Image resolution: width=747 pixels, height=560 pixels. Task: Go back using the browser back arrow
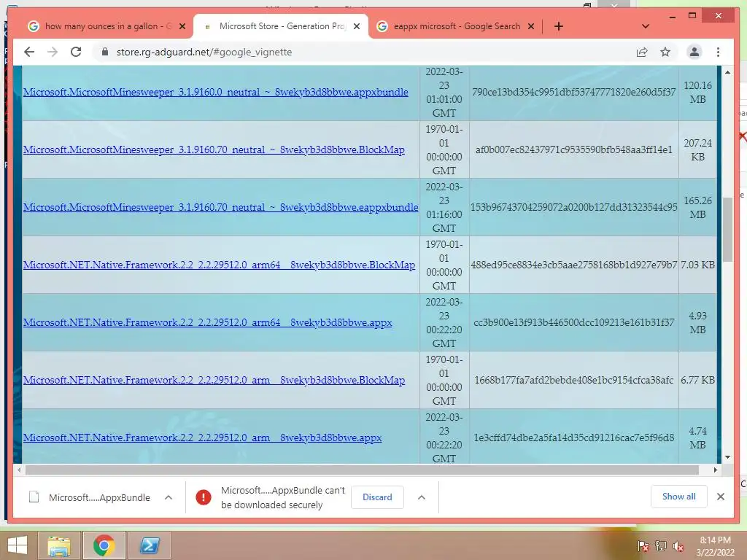coord(29,52)
